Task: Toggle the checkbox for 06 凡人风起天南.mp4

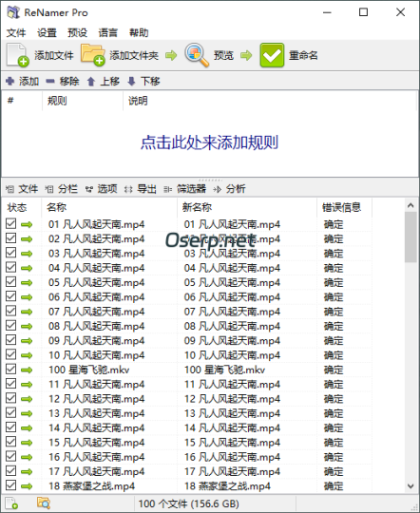Action: 10,296
